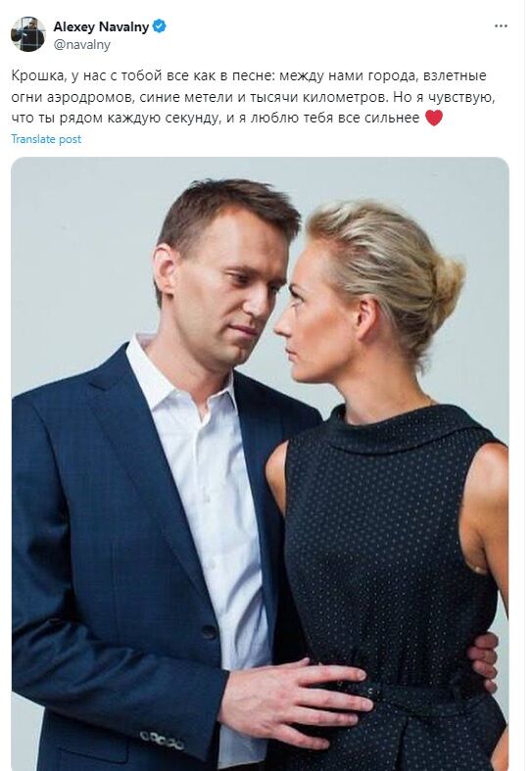
Task: Click the profile avatar picture
Action: 28,34
